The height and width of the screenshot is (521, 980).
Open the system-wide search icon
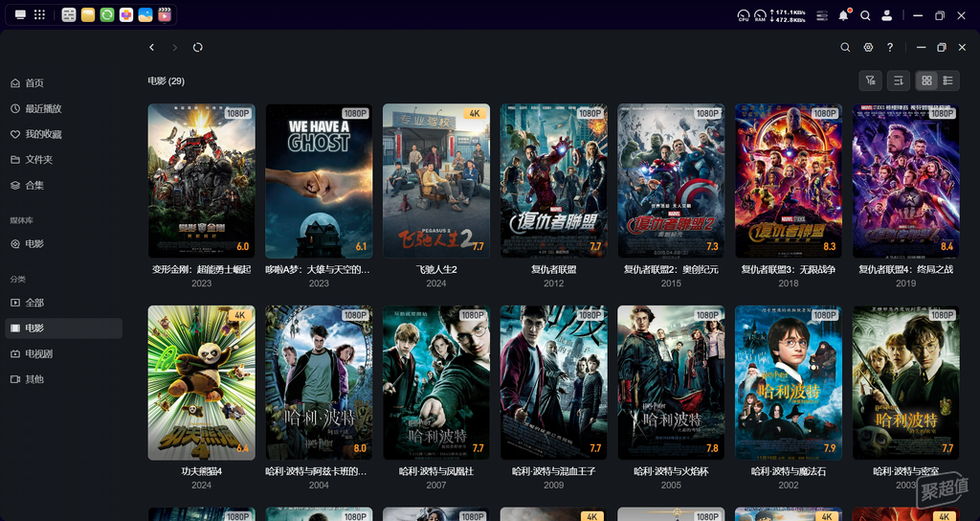coord(865,15)
